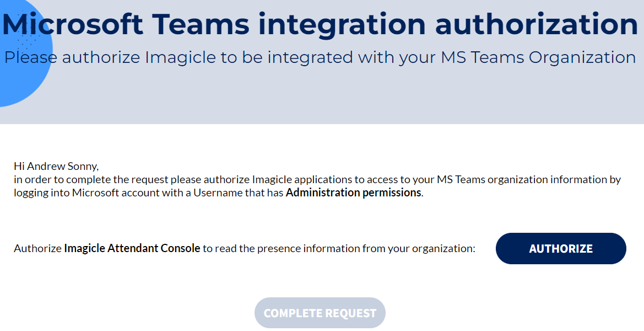Click the AUTHORIZE button
The image size is (644, 331).
tap(561, 249)
